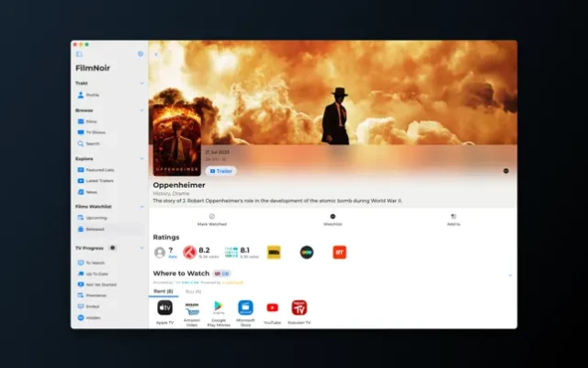Screen dimensions: 588x368
Task: Change the GB region for Where to Watch
Action: point(221,274)
